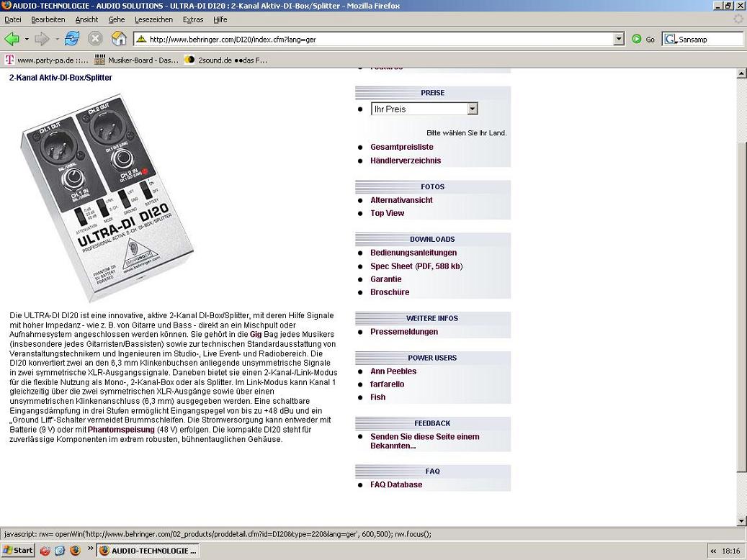Open the Datei menu
The height and width of the screenshot is (560, 747).
(13, 19)
